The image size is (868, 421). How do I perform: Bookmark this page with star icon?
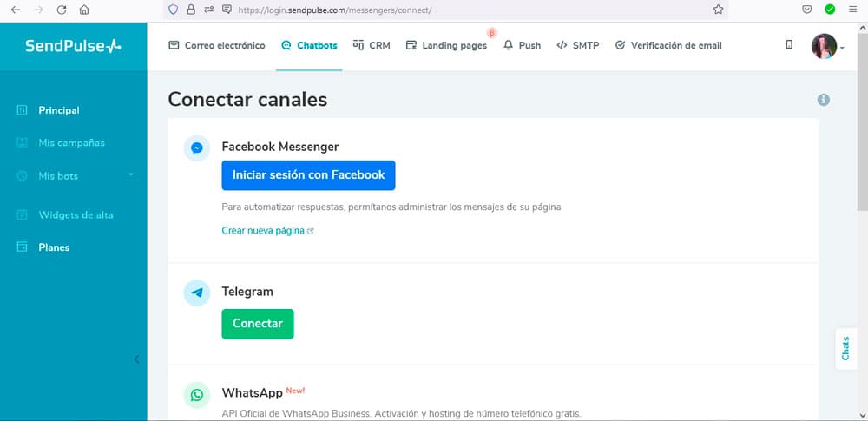718,10
